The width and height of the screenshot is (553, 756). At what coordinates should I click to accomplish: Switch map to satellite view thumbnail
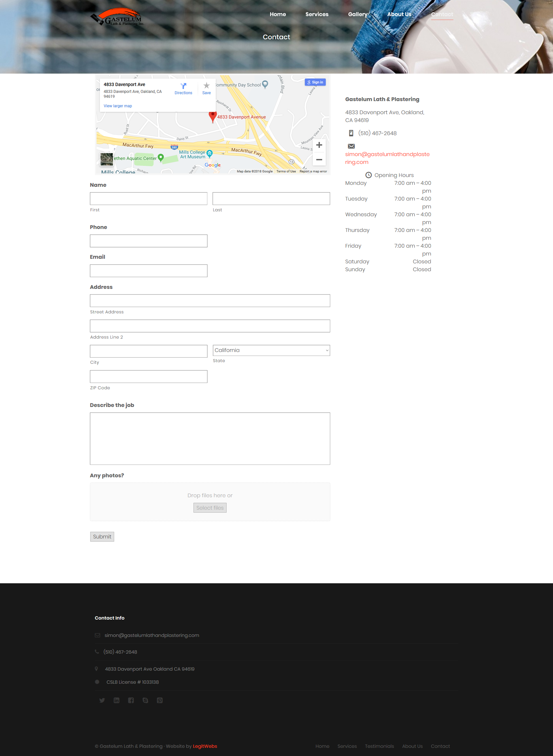(x=107, y=159)
